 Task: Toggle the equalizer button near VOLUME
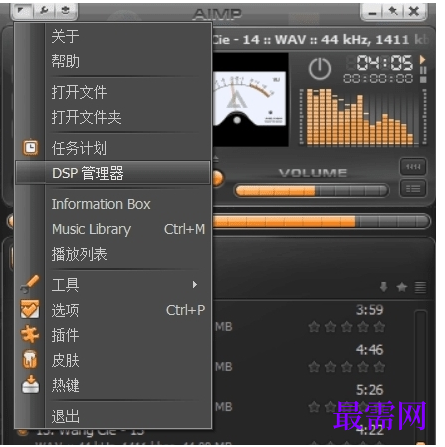pyautogui.click(x=413, y=166)
